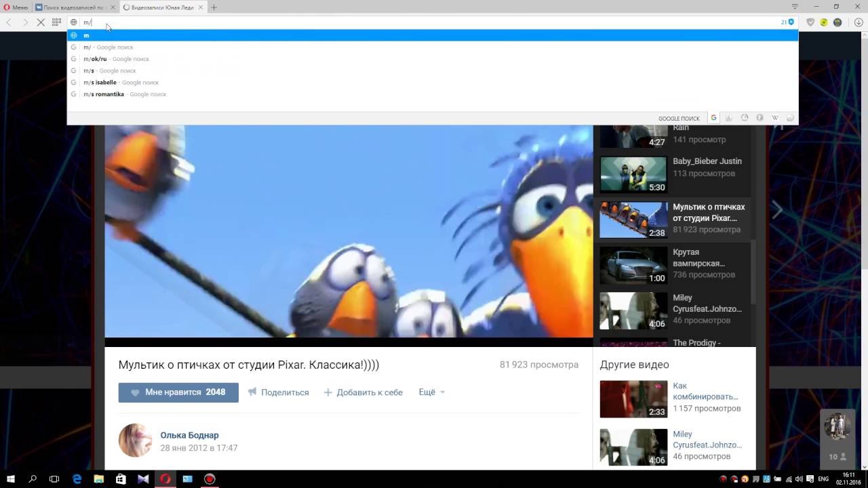Select the highlighted 'm' suggestion row

pos(433,35)
